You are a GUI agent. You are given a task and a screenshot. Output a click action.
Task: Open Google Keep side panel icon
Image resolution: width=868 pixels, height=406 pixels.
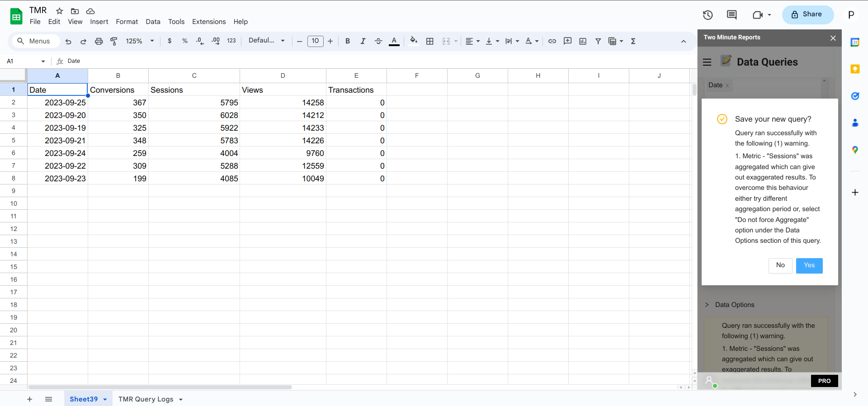(x=855, y=69)
